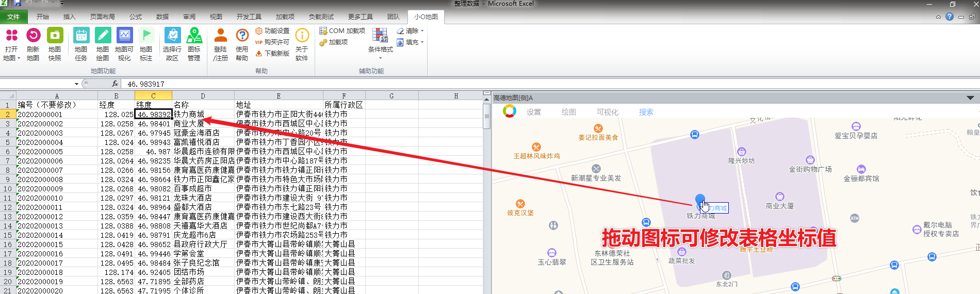This screenshot has width=980, height=294.
Task: Open the 地图任务 (map tasks) tool
Action: pyautogui.click(x=81, y=35)
